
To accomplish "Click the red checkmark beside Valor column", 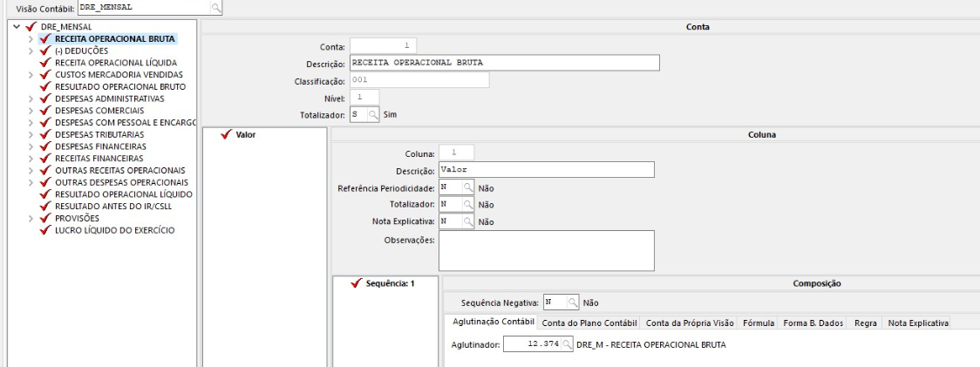I will point(227,134).
